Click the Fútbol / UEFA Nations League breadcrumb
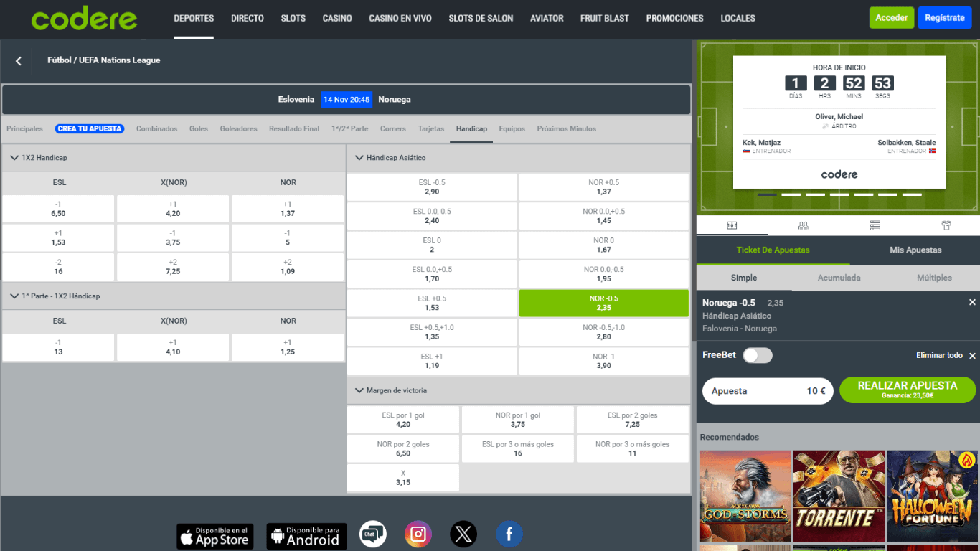The width and height of the screenshot is (980, 551). tap(103, 60)
